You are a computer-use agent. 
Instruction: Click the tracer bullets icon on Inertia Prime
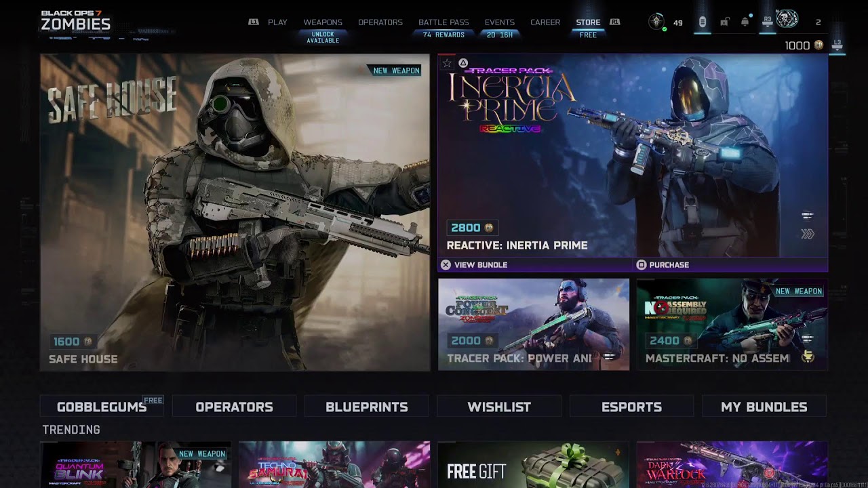807,216
